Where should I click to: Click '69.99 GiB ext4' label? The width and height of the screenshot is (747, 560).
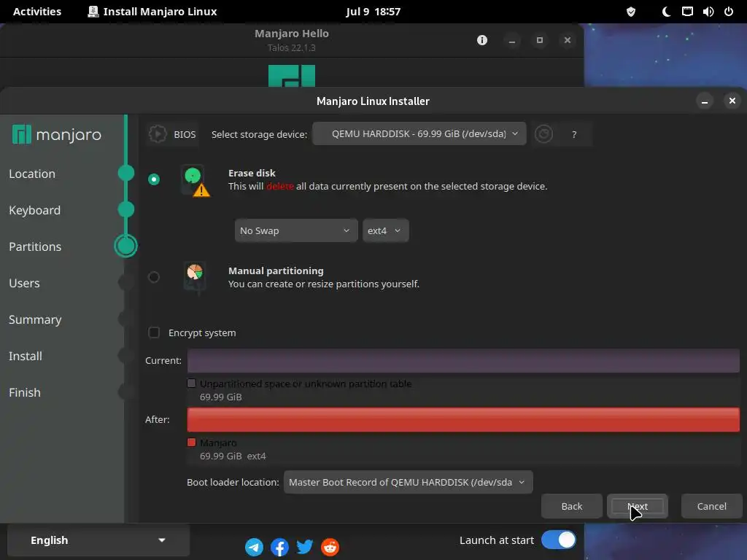[233, 456]
